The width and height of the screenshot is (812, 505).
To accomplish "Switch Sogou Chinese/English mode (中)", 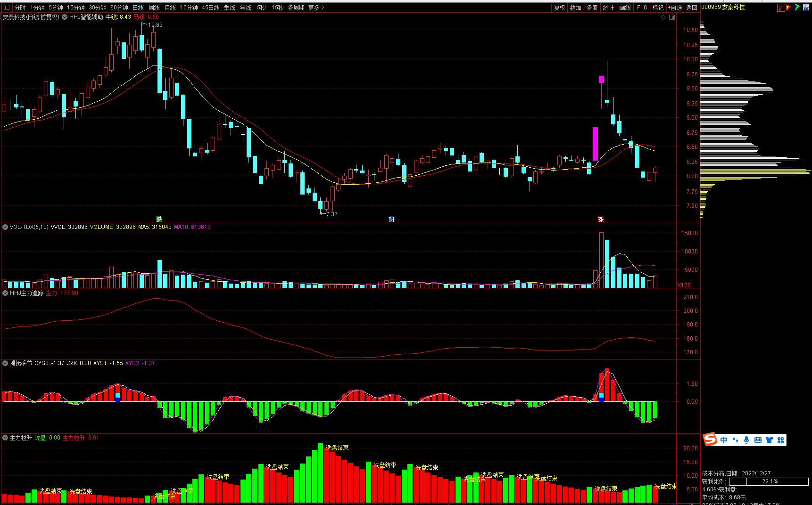I will 724,440.
